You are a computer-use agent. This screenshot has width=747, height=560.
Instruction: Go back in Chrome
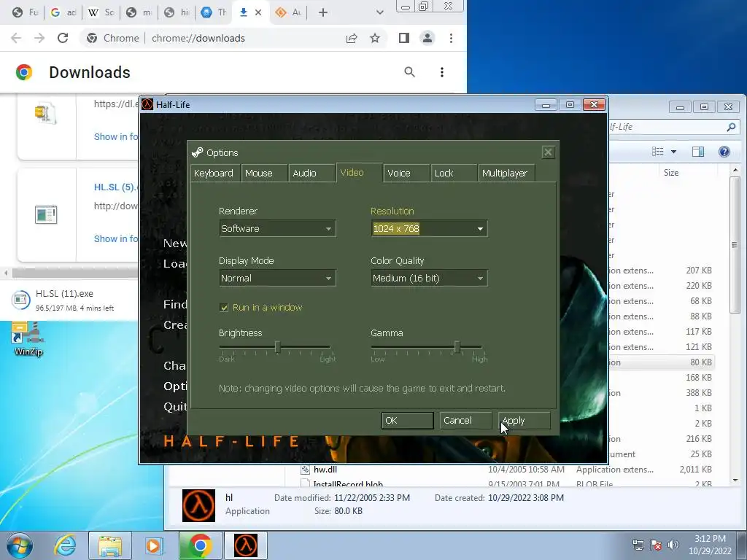click(16, 38)
